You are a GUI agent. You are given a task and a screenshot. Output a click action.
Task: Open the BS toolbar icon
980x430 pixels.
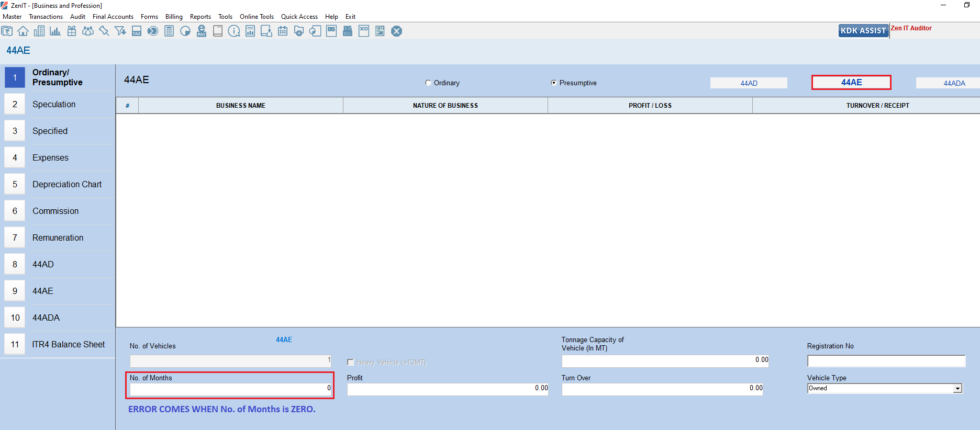tap(331, 31)
